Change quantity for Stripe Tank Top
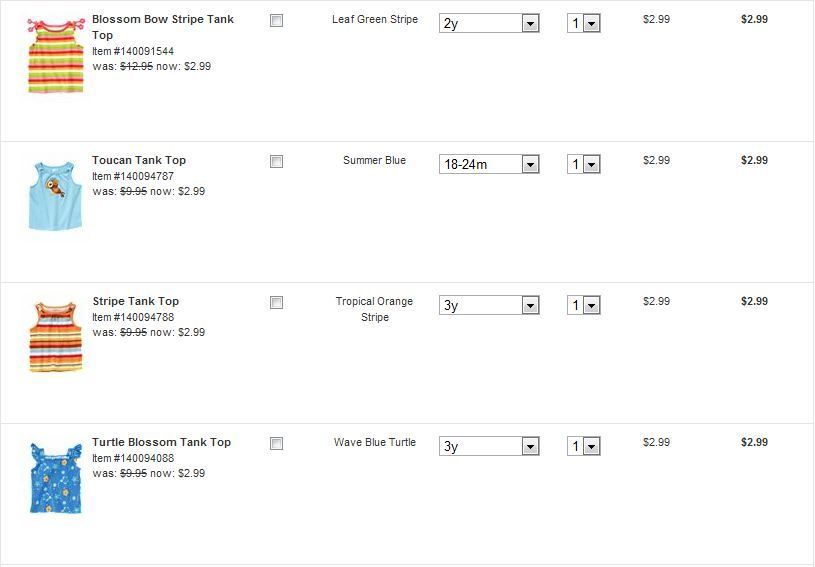 (x=583, y=305)
